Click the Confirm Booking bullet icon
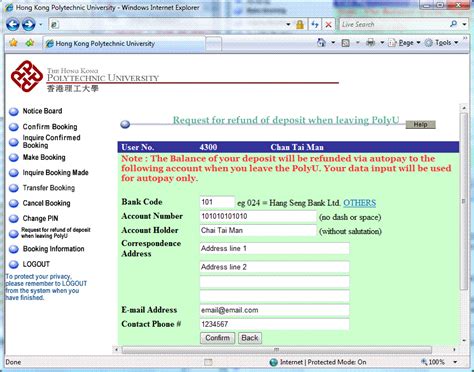The image size is (474, 372). tap(14, 127)
